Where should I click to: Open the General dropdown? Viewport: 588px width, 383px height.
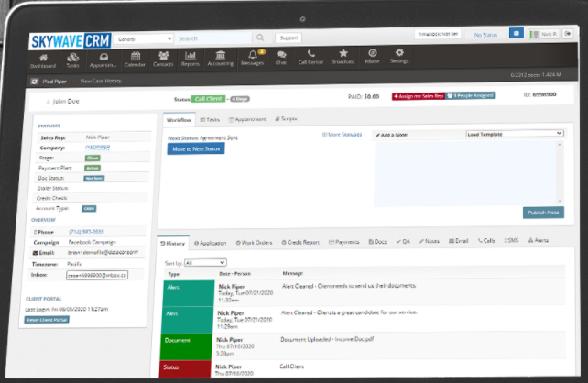[x=143, y=39]
